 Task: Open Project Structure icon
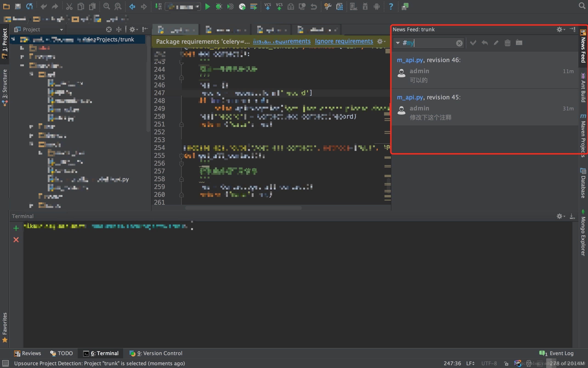(x=339, y=6)
